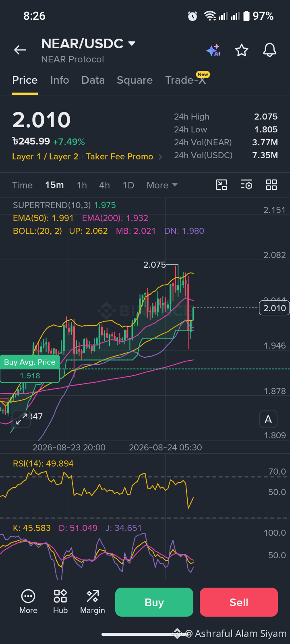The image size is (290, 644).
Task: Tap the RSI(14): 49.894 label
Action: click(x=43, y=464)
